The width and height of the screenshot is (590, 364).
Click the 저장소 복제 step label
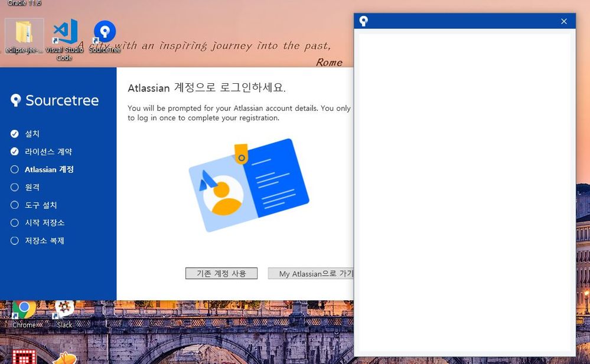(45, 241)
